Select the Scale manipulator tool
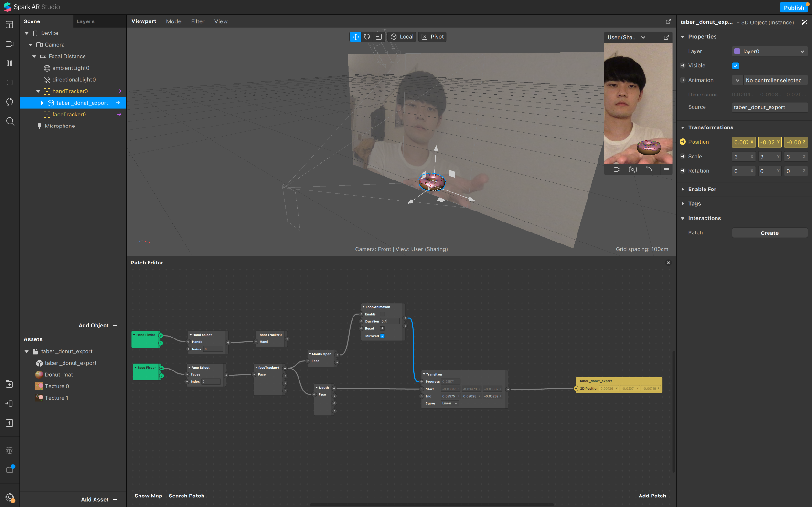This screenshot has height=507, width=812. 379,37
